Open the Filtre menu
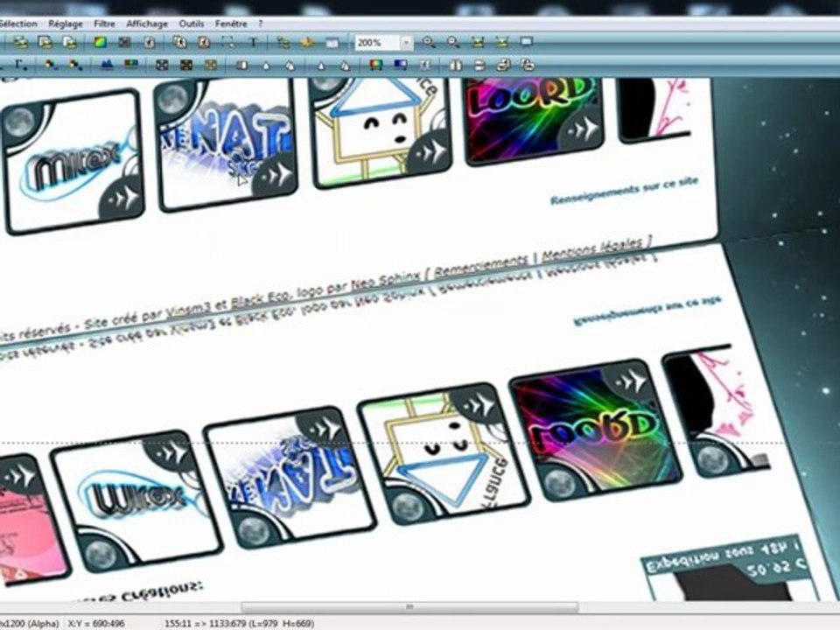The width and height of the screenshot is (840, 630). point(104,24)
